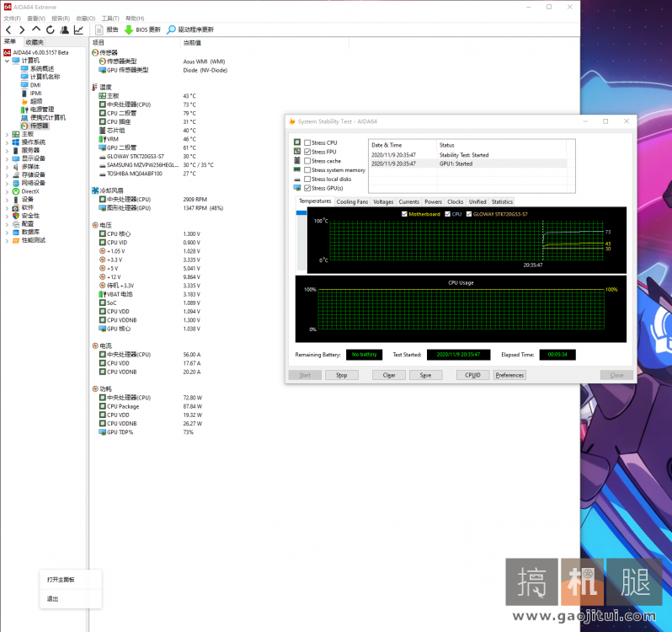Open the Preferences button
The image size is (672, 632).
coord(509,375)
